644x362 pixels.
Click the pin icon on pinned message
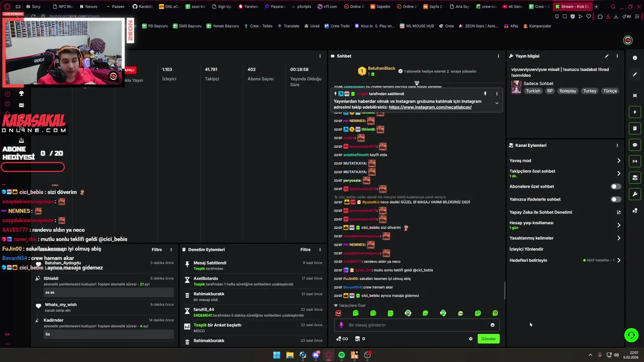(x=485, y=94)
